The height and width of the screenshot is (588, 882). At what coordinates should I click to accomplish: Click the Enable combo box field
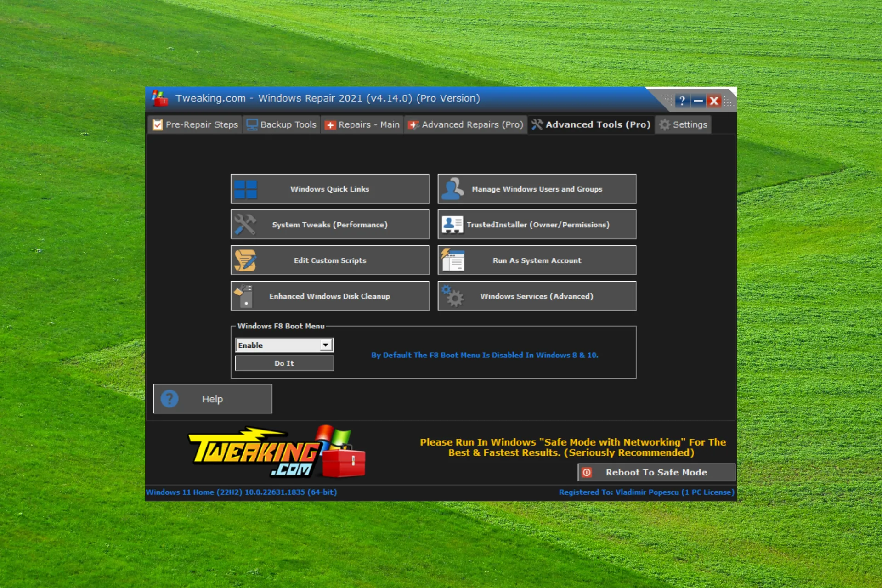click(284, 345)
